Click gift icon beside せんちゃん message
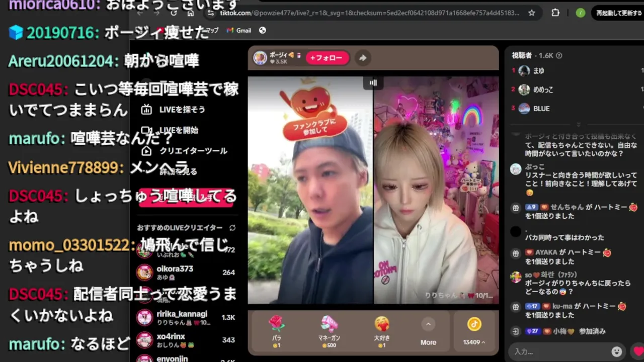The width and height of the screenshot is (644, 362). (516, 207)
